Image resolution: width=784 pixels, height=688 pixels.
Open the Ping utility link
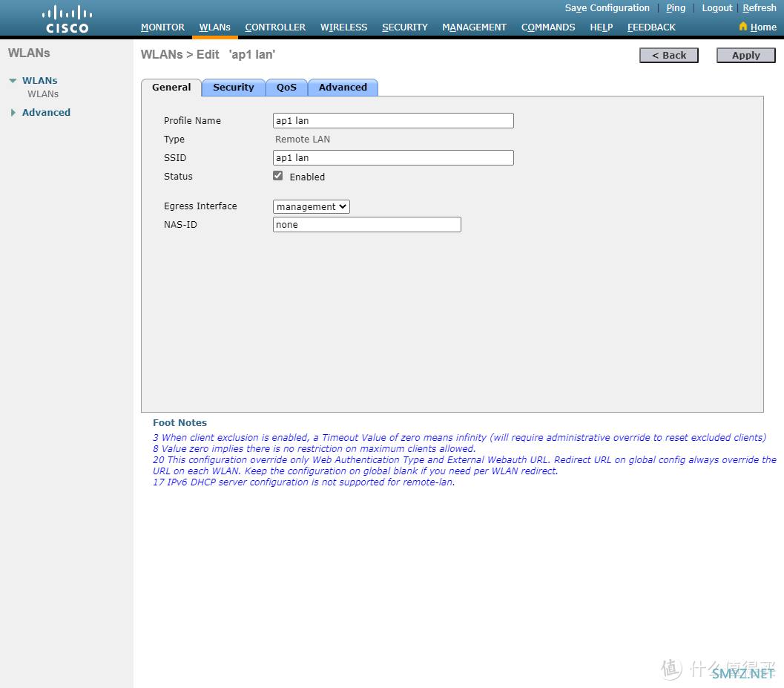(676, 7)
